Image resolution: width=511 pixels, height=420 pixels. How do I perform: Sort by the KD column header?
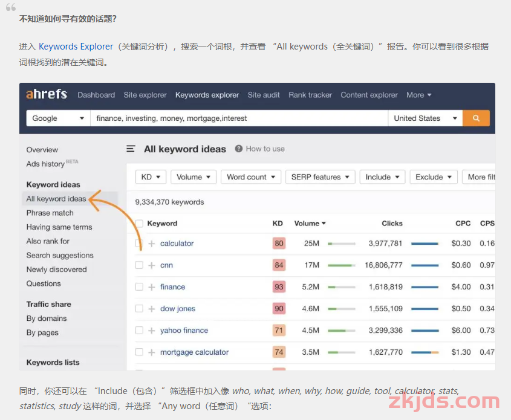coord(278,224)
